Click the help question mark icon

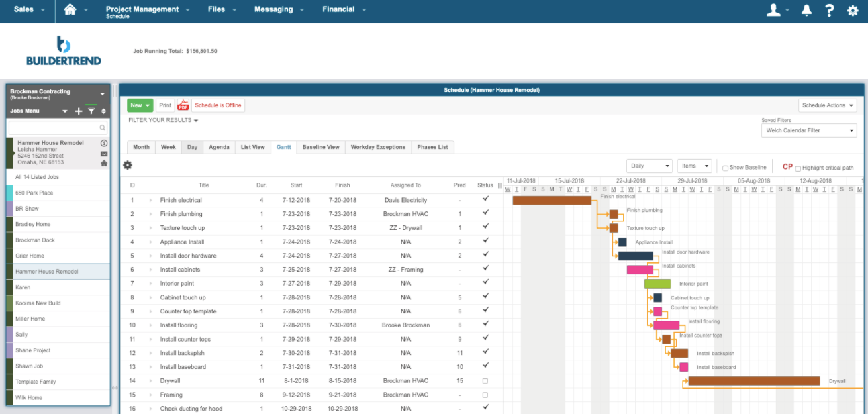[x=828, y=10]
